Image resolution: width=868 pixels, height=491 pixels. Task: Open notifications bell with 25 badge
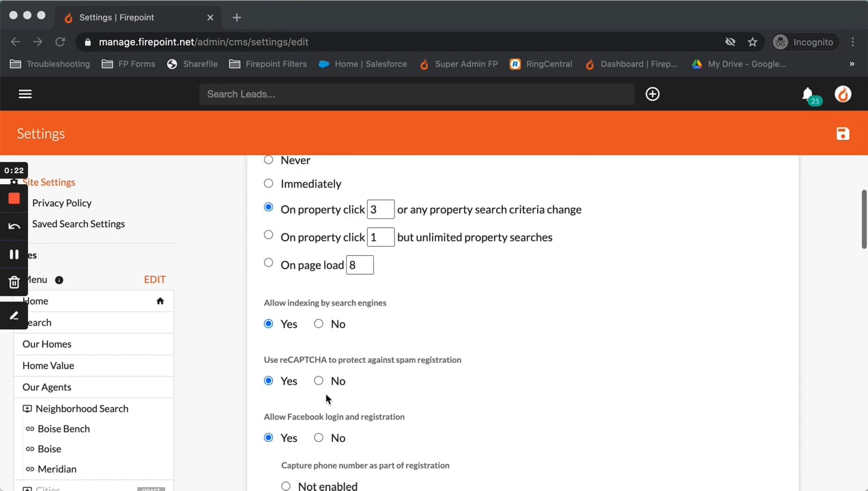click(810, 95)
